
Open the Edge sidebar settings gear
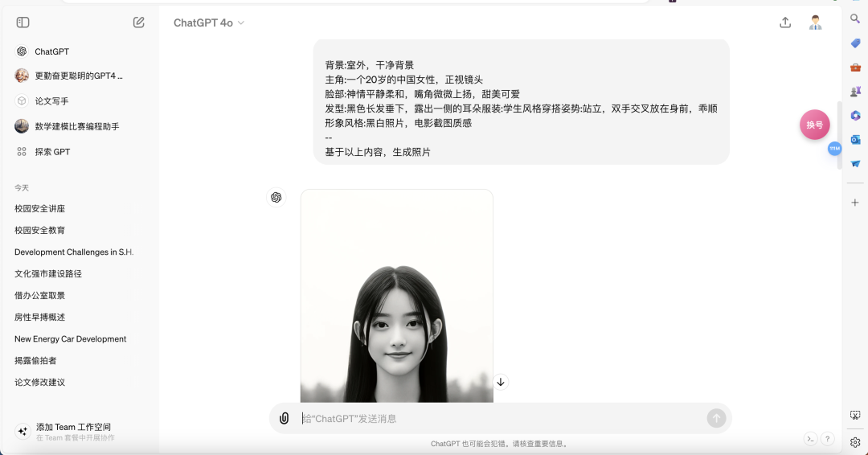coord(855,441)
